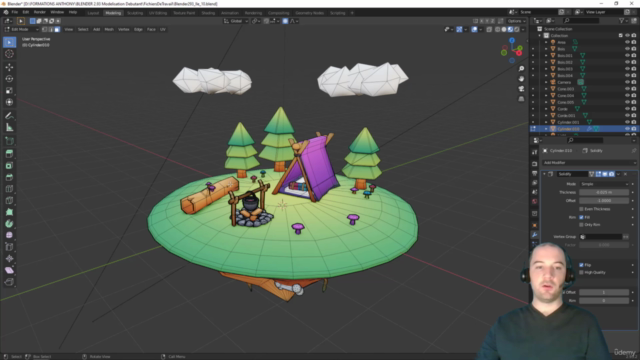Adjust the Solidify Offset value slider
Image resolution: width=640 pixels, height=360 pixels.
pos(604,201)
